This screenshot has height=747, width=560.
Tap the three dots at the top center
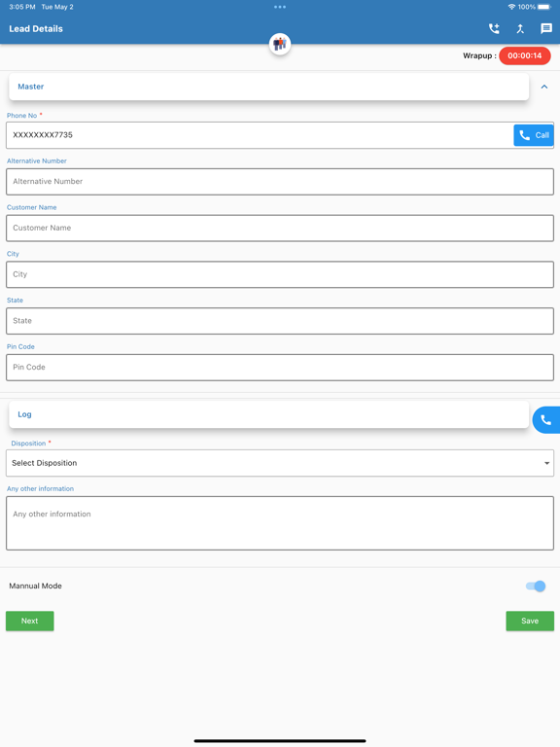(x=280, y=7)
